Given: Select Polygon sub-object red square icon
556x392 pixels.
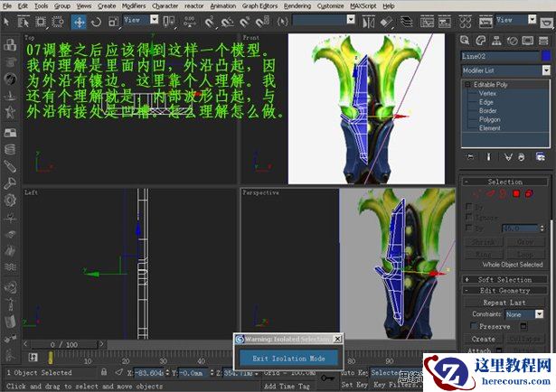Looking at the screenshot, I should click(x=516, y=193).
